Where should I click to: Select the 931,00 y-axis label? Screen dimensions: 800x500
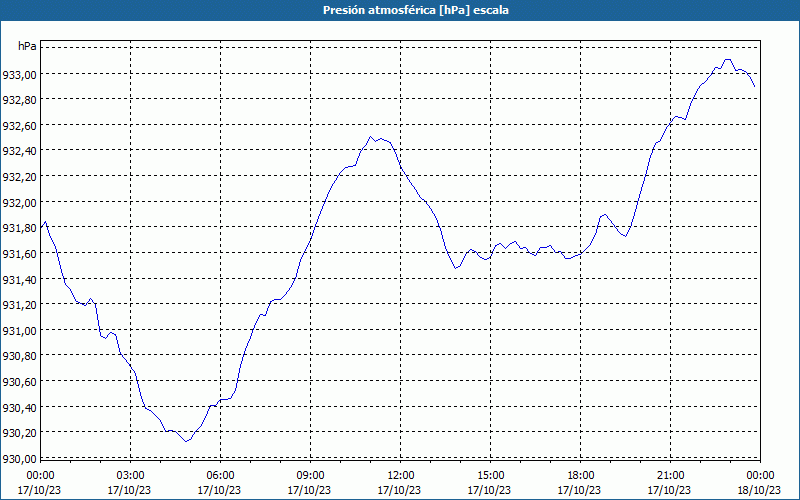pyautogui.click(x=19, y=331)
